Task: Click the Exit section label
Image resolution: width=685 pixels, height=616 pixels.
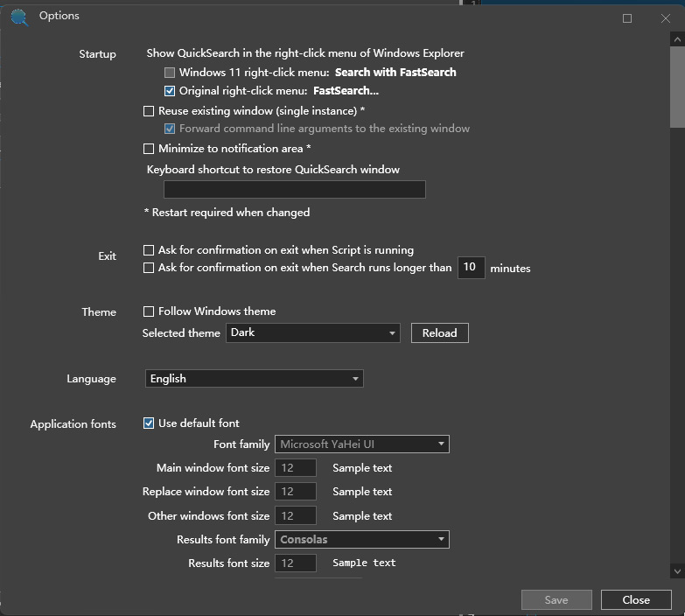Action: pyautogui.click(x=107, y=256)
